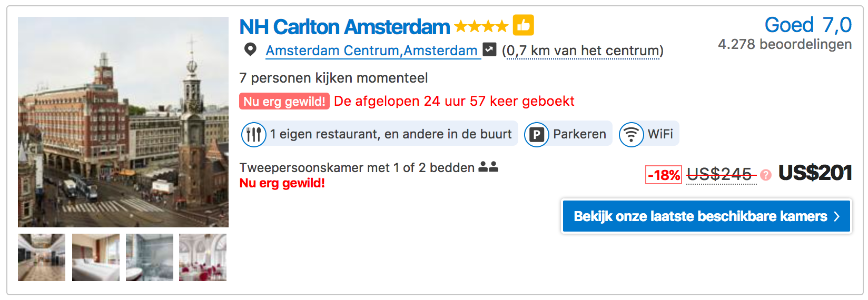868x300 pixels.
Task: Click the two-person occupancy icon
Action: [488, 167]
